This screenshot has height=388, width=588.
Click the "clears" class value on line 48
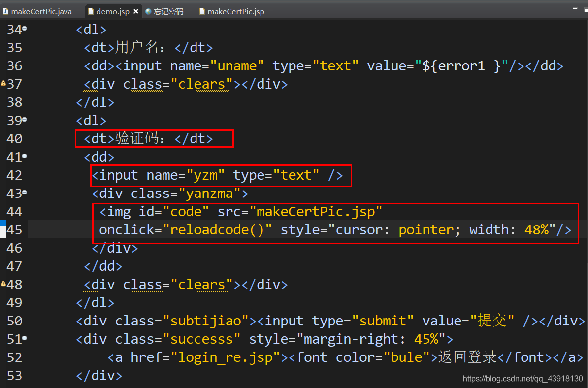tap(202, 285)
